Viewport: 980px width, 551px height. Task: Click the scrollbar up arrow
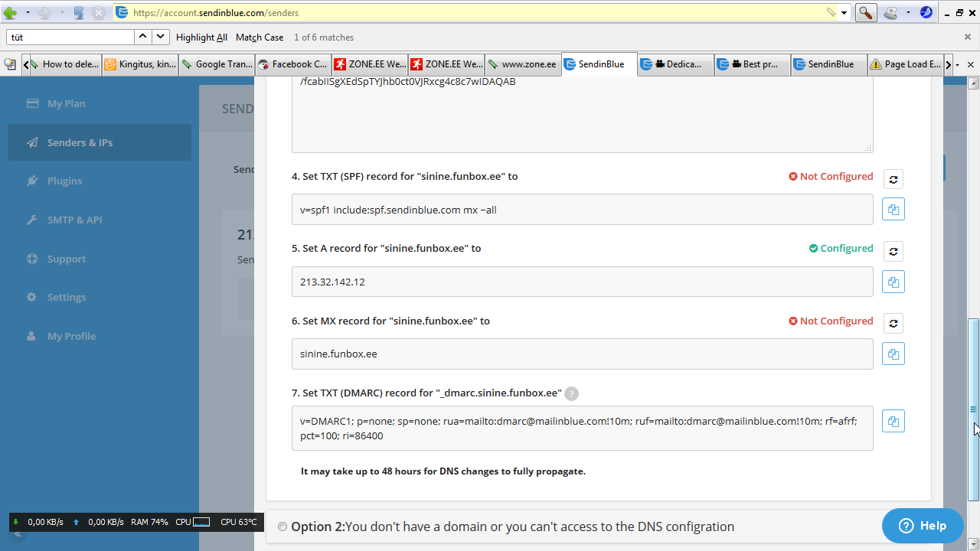coord(974,83)
